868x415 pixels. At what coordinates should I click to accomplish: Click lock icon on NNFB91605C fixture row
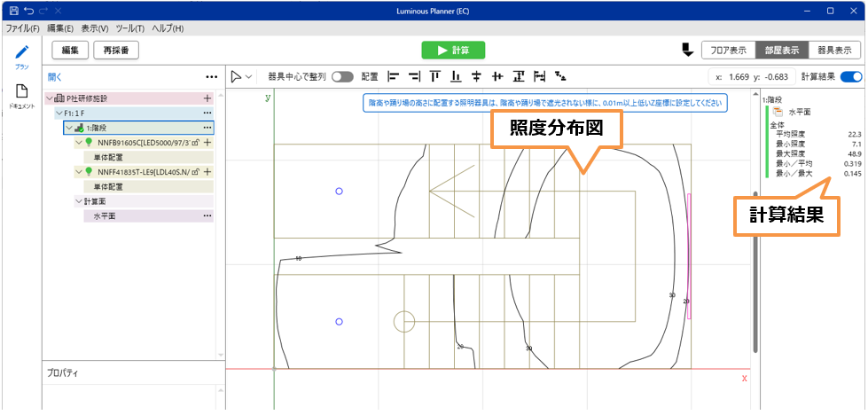(x=194, y=142)
